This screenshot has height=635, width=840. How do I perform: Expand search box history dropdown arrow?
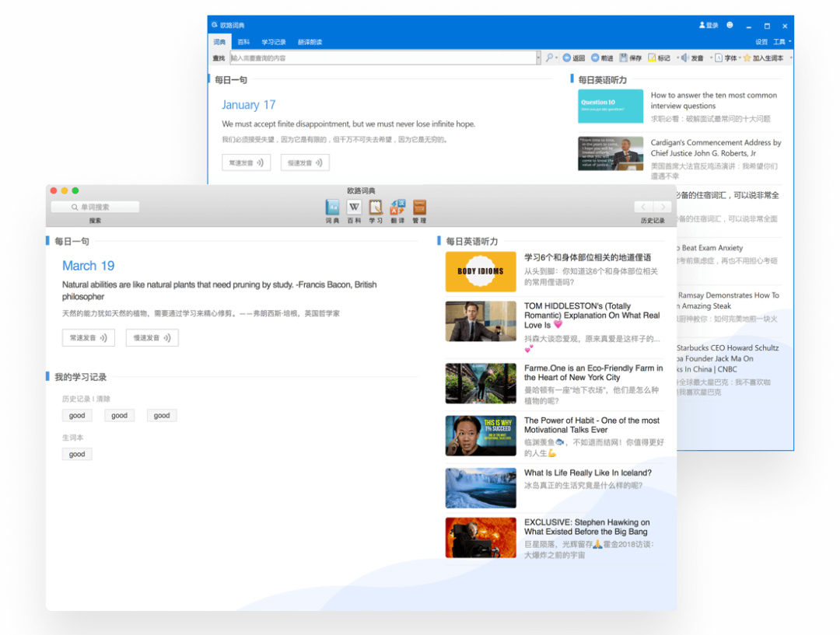pyautogui.click(x=538, y=58)
